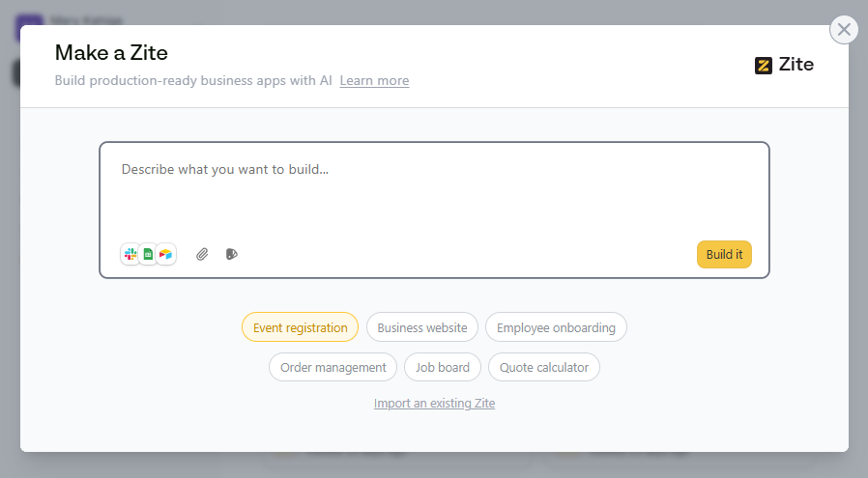The image size is (868, 478).
Task: Click the Airtable integration icon
Action: (165, 254)
